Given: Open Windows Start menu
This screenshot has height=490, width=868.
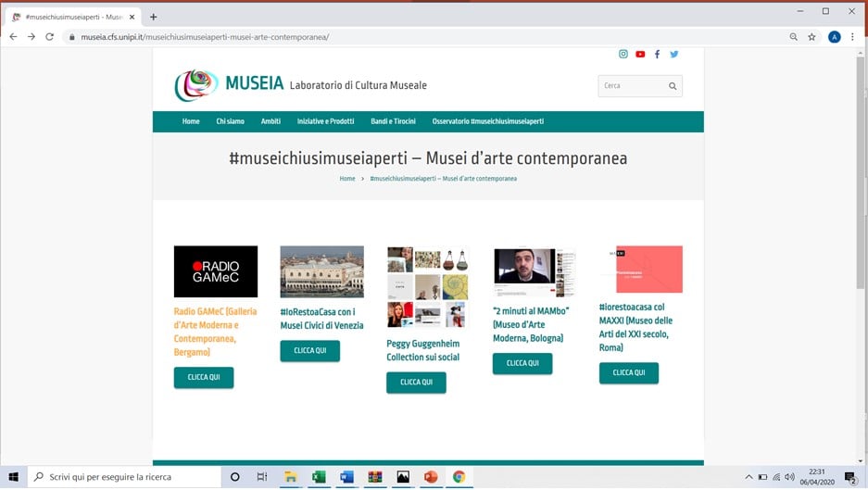Looking at the screenshot, I should [13, 477].
